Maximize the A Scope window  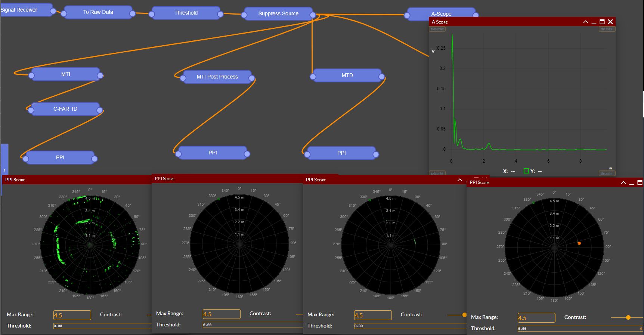[x=602, y=22]
